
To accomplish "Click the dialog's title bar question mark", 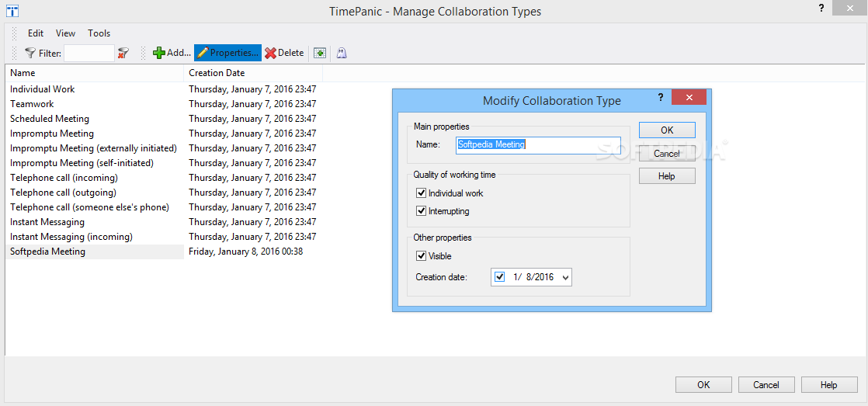I will point(661,97).
